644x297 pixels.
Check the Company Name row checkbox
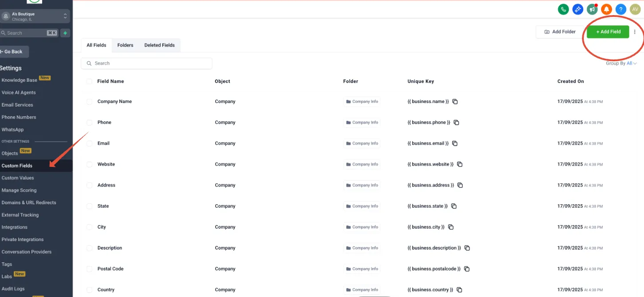click(x=89, y=102)
